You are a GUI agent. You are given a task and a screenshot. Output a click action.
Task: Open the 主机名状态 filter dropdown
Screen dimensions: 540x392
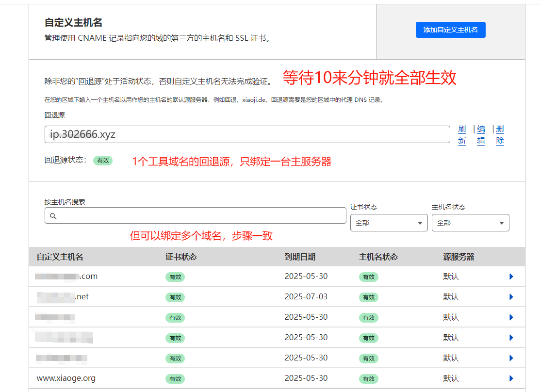point(470,223)
